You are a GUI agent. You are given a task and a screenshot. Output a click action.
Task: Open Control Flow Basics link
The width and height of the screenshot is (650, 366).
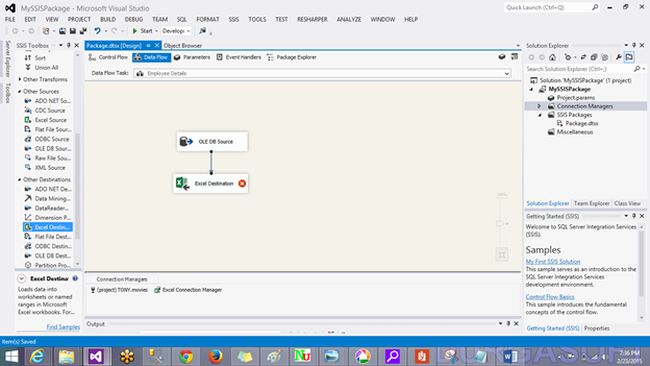pyautogui.click(x=550, y=297)
